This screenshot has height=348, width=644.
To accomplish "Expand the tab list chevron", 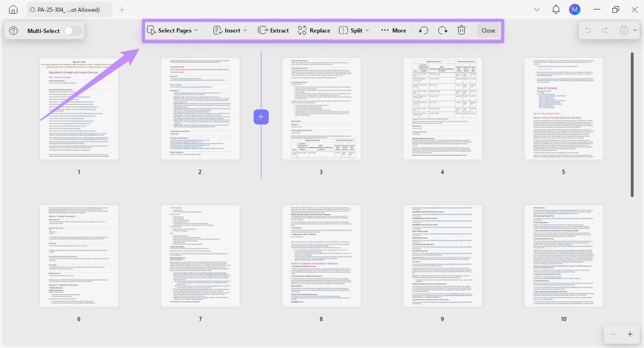I will tap(537, 9).
